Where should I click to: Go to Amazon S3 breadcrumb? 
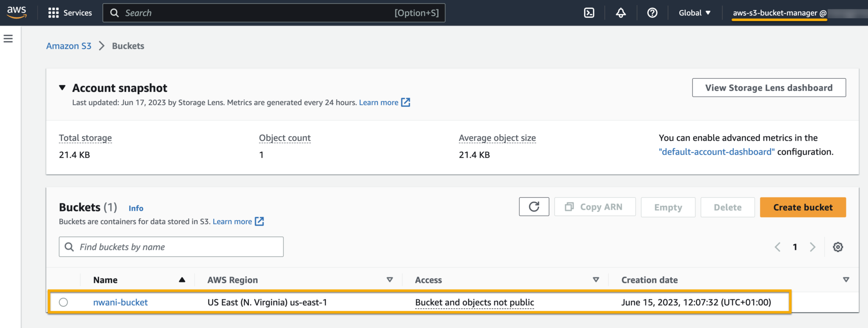(x=69, y=46)
